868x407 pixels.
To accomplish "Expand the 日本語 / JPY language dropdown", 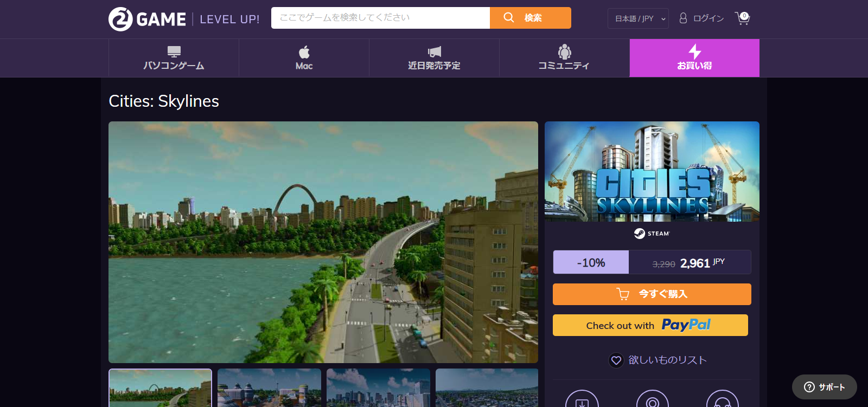I will (638, 18).
